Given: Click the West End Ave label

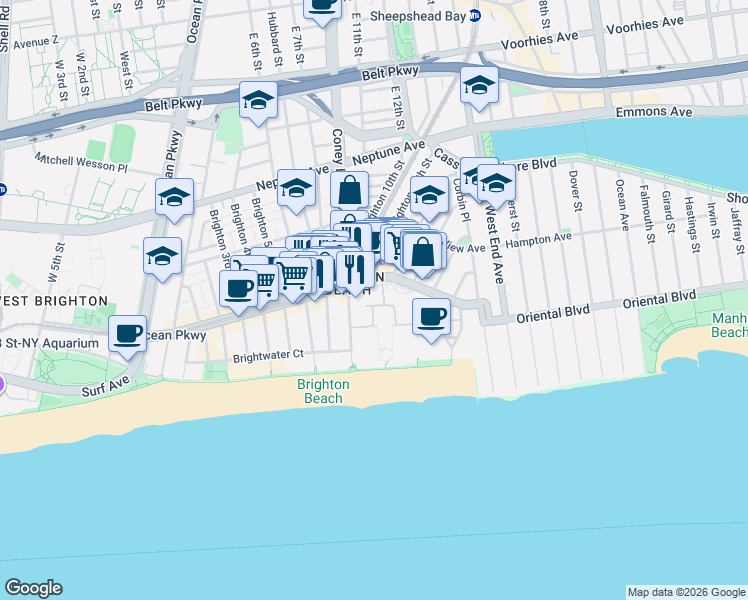Looking at the screenshot, I should tap(494, 244).
